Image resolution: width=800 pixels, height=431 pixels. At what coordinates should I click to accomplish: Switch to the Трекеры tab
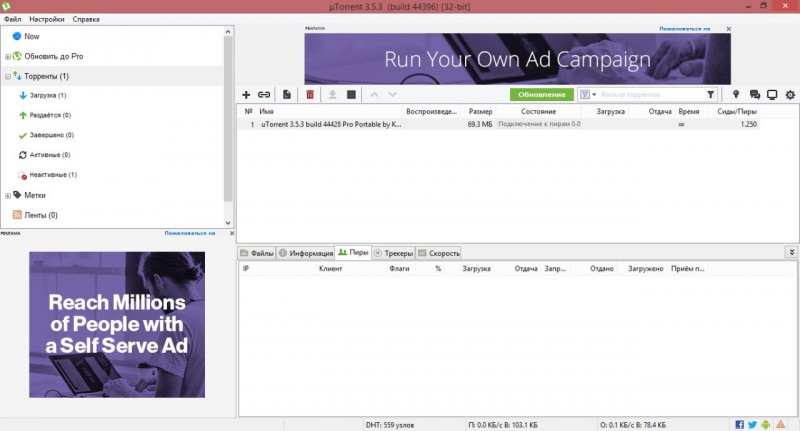393,253
